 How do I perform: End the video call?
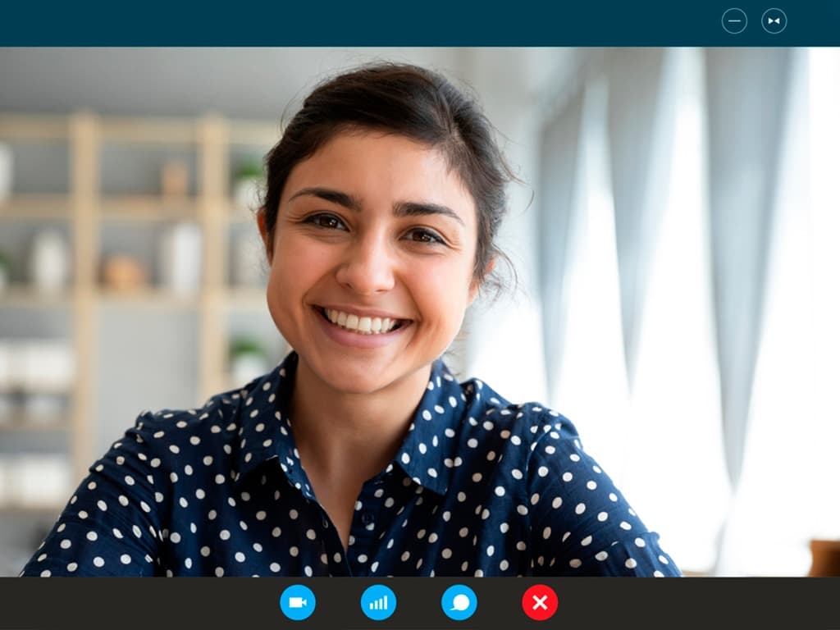(540, 603)
